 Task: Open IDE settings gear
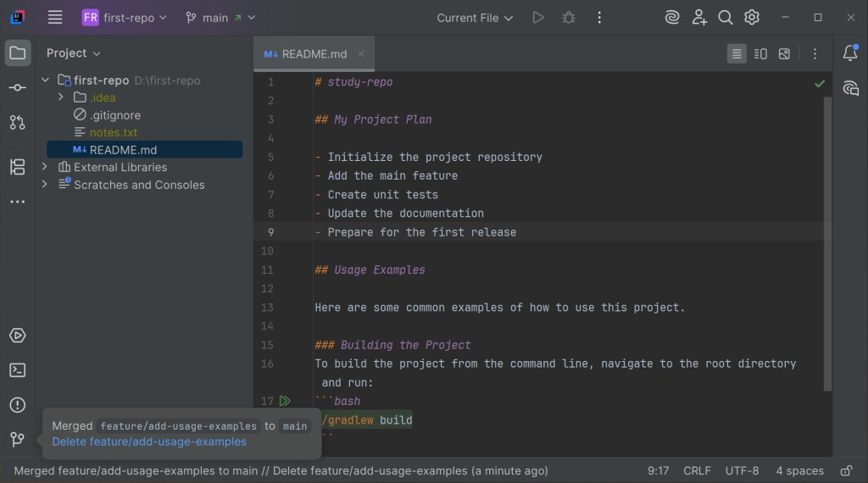tap(752, 18)
